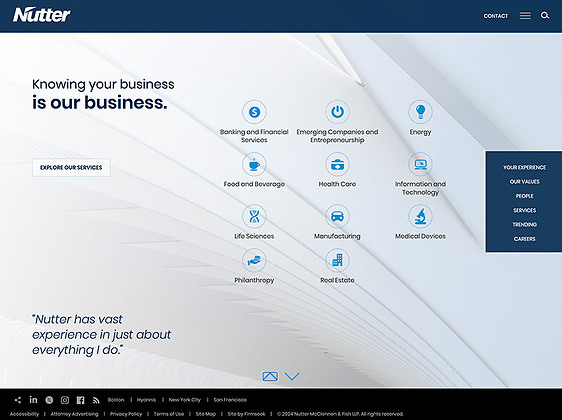
Task: Select the Manufacturing car icon
Action: coord(337,216)
